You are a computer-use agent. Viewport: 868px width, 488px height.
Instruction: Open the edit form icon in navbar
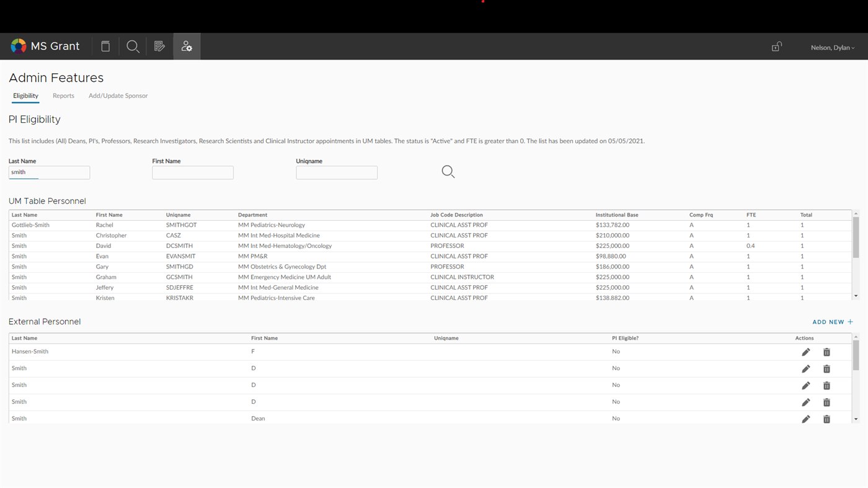159,46
